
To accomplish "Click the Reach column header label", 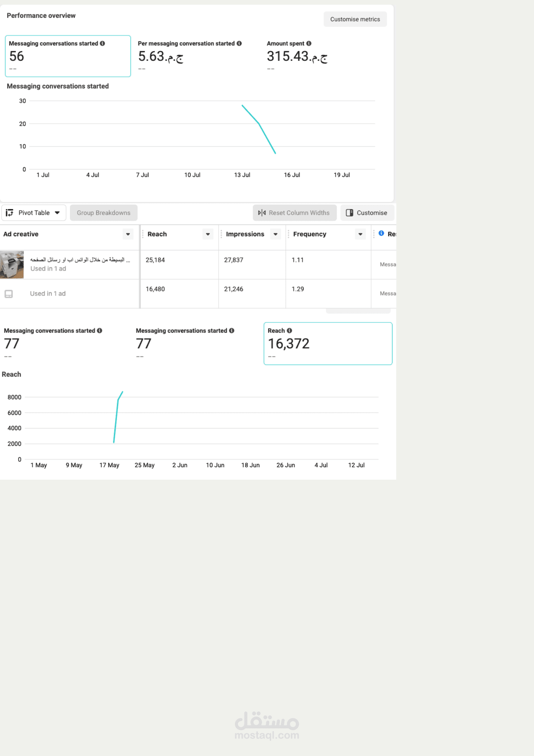I will [x=157, y=234].
